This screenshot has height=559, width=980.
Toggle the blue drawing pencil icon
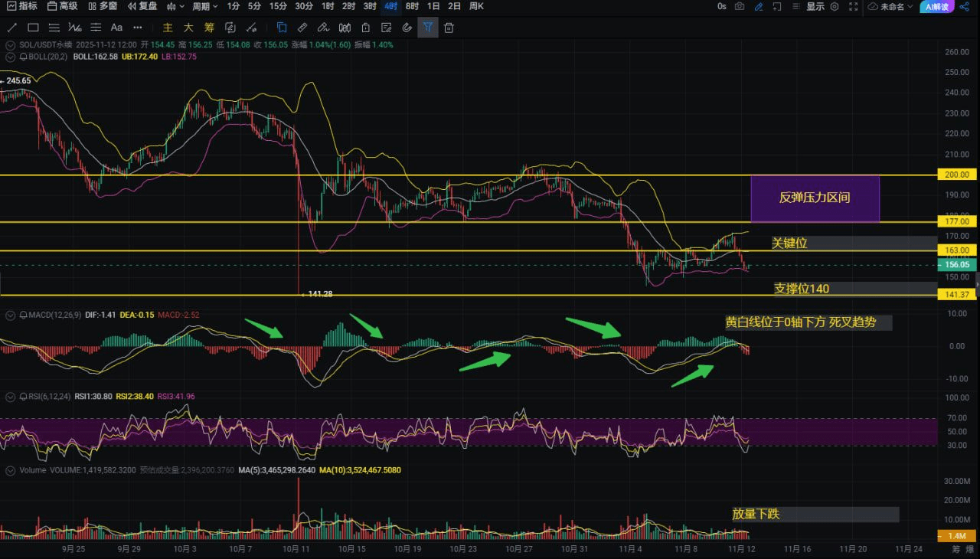(758, 6)
